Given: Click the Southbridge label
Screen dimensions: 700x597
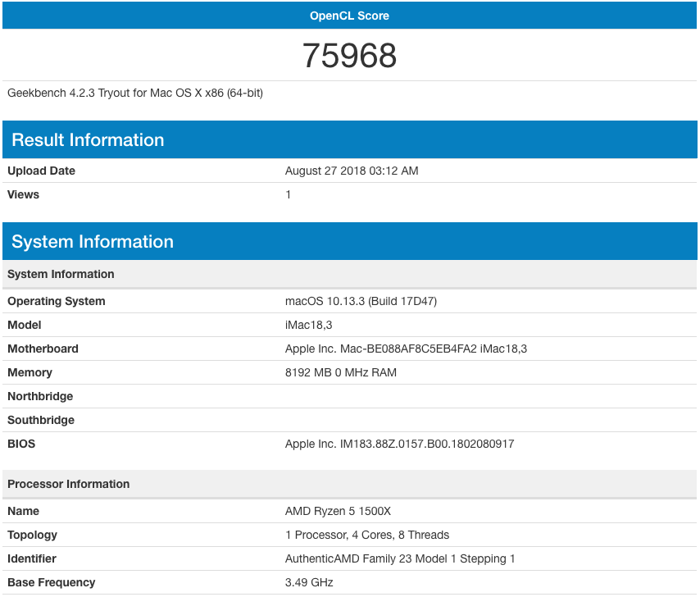Looking at the screenshot, I should [x=41, y=420].
